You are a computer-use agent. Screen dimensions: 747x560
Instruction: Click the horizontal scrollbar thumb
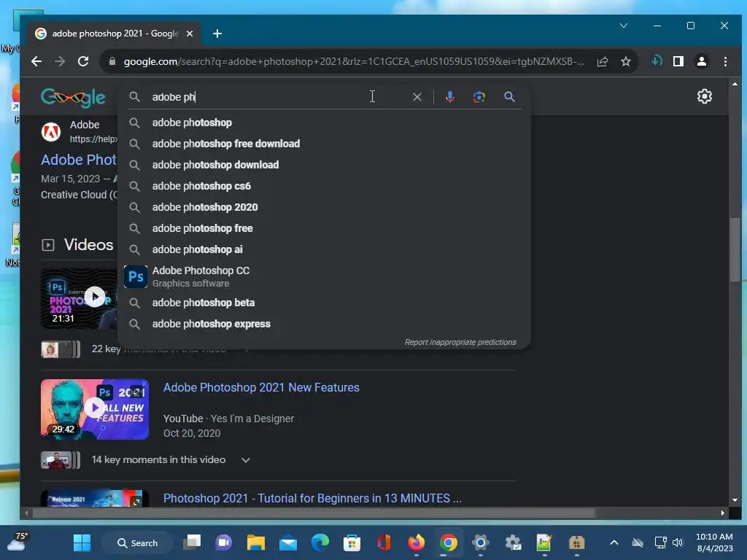click(314, 513)
